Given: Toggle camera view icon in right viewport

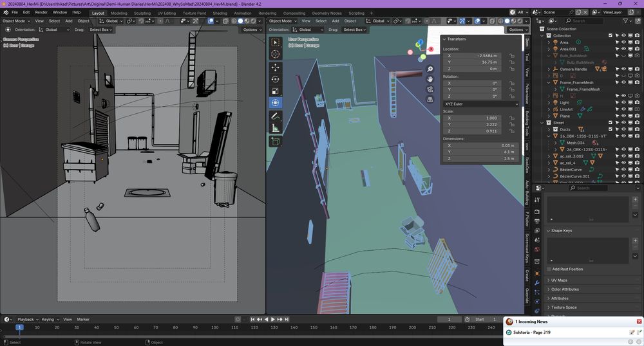Looking at the screenshot, I should [430, 89].
